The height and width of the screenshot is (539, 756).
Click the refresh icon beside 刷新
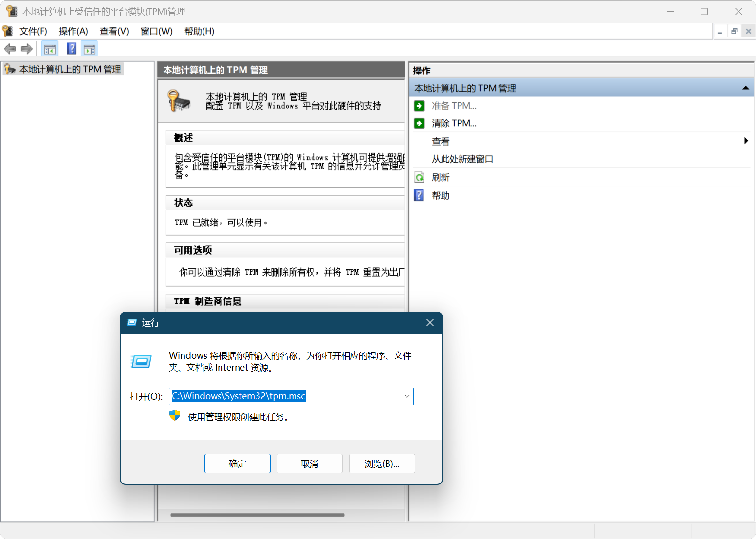419,177
